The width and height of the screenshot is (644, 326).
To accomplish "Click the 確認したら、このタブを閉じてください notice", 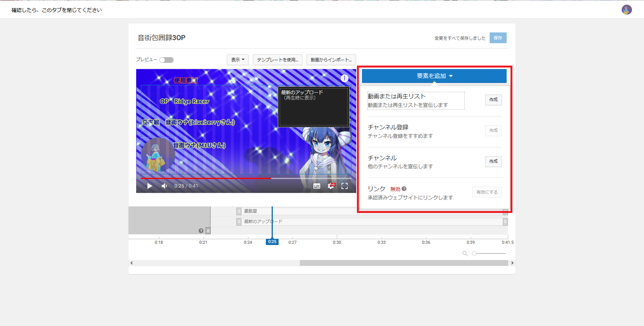I will point(57,10).
